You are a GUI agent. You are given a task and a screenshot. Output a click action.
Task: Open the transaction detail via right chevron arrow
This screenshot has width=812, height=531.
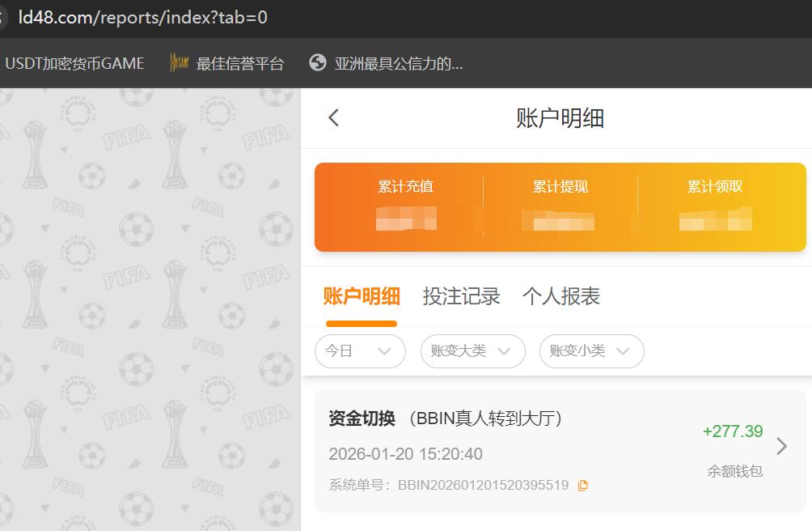click(x=781, y=446)
